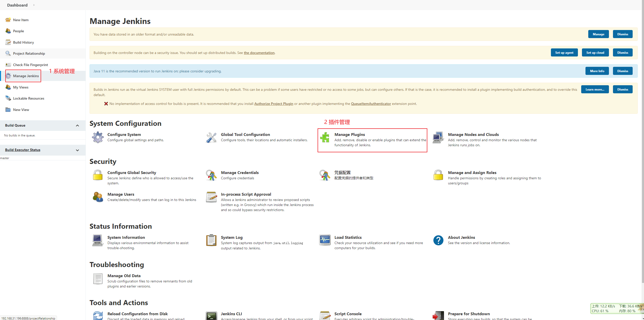Click the People sidebar icon

coord(8,31)
